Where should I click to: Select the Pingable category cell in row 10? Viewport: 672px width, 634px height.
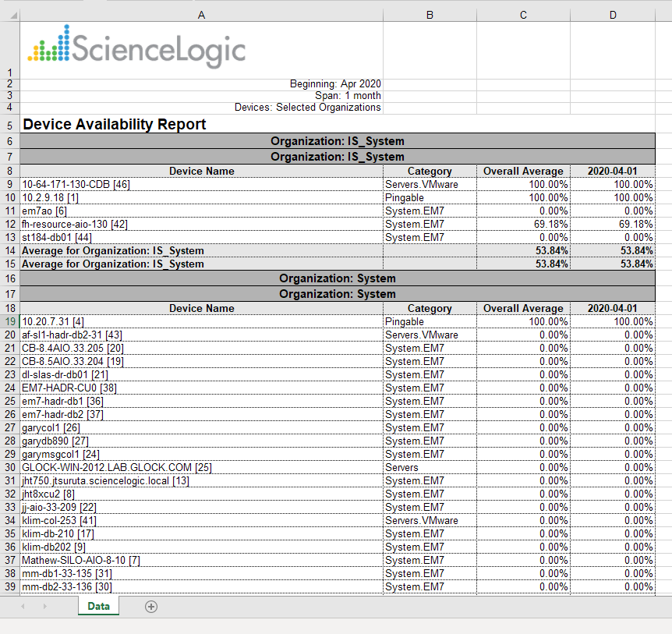pyautogui.click(x=405, y=197)
